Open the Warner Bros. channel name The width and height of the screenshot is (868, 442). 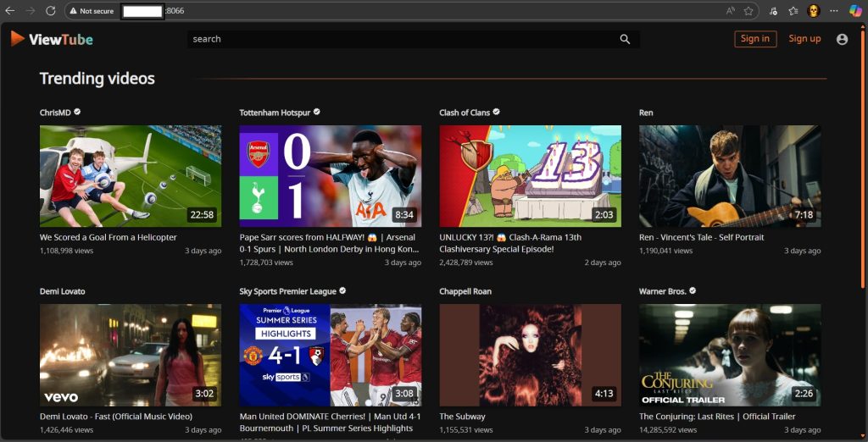pos(663,291)
